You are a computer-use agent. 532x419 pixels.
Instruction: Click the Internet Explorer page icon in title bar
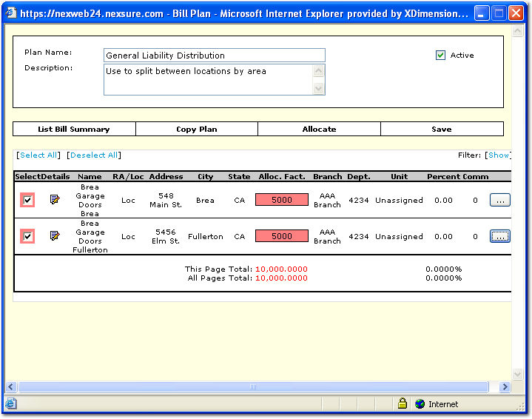pos(11,13)
